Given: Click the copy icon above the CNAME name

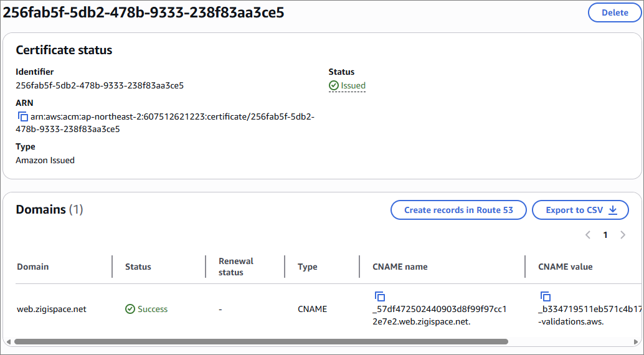Looking at the screenshot, I should pyautogui.click(x=379, y=296).
